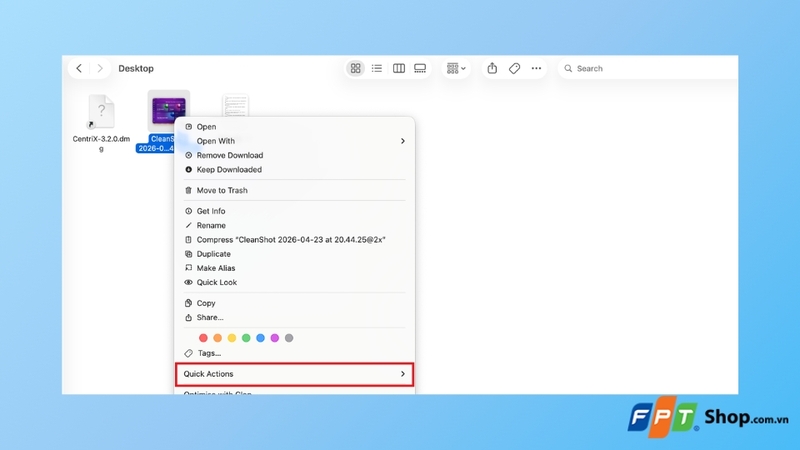Screen dimensions: 800x450
Task: Open the group-by dropdown in toolbar
Action: click(x=456, y=68)
